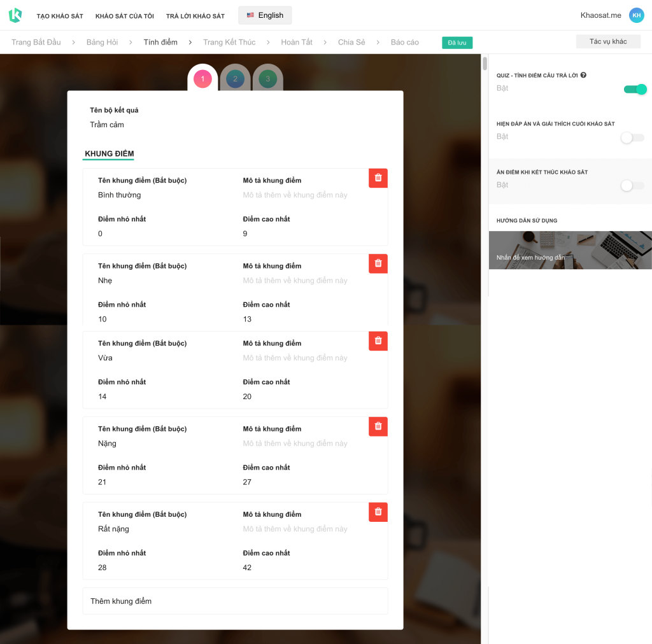This screenshot has width=652, height=644.
Task: Enable ẩn điểm khi kết thúc switch
Action: 632,186
